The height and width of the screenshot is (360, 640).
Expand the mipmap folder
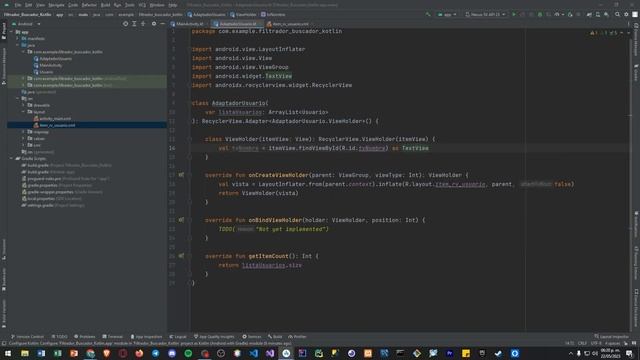coord(24,132)
